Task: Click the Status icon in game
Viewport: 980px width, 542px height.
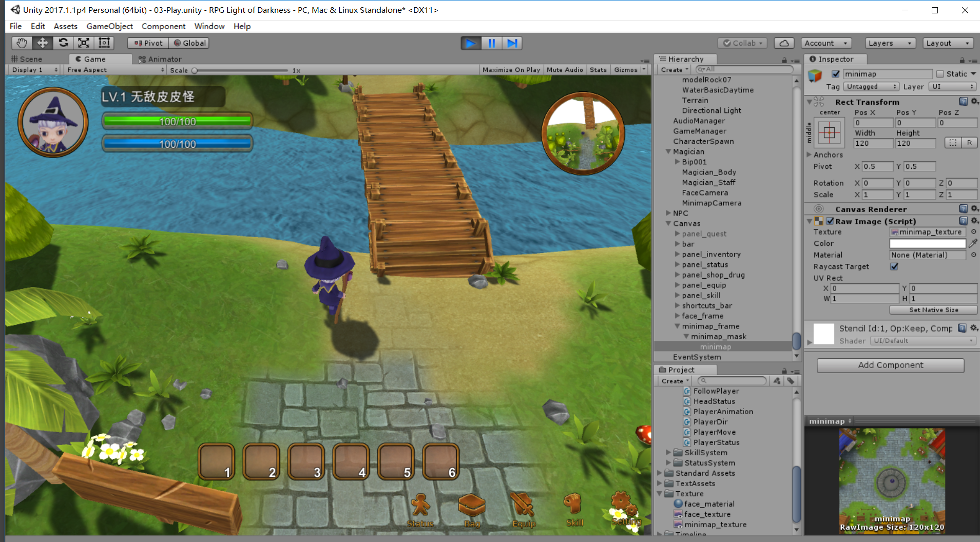Action: click(420, 510)
